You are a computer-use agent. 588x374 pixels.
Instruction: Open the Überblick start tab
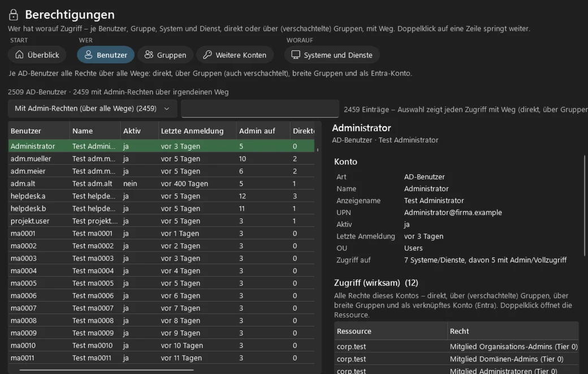pos(37,55)
